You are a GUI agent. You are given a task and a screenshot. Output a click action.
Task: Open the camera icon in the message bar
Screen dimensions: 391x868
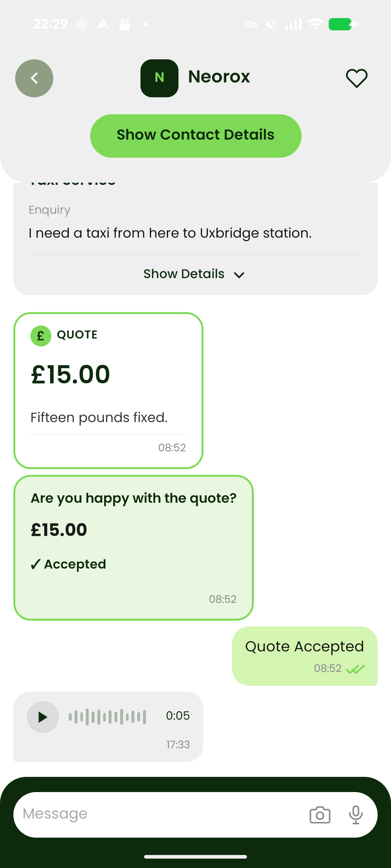320,815
